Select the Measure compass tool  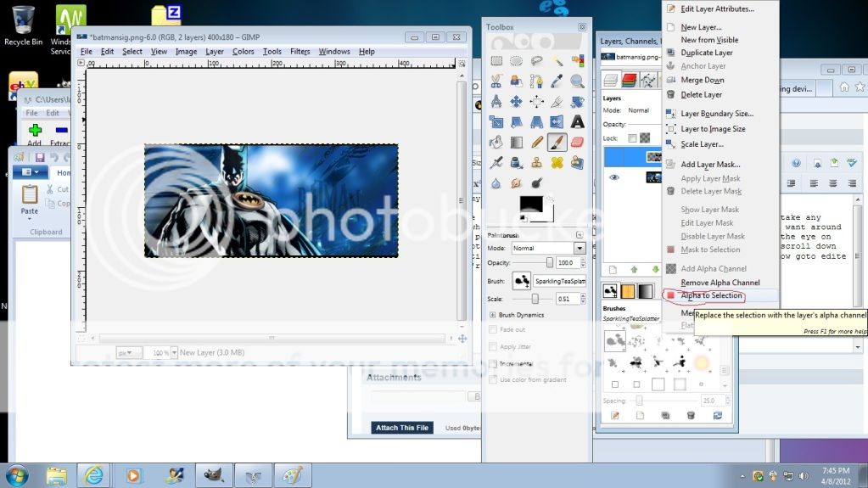[x=496, y=101]
